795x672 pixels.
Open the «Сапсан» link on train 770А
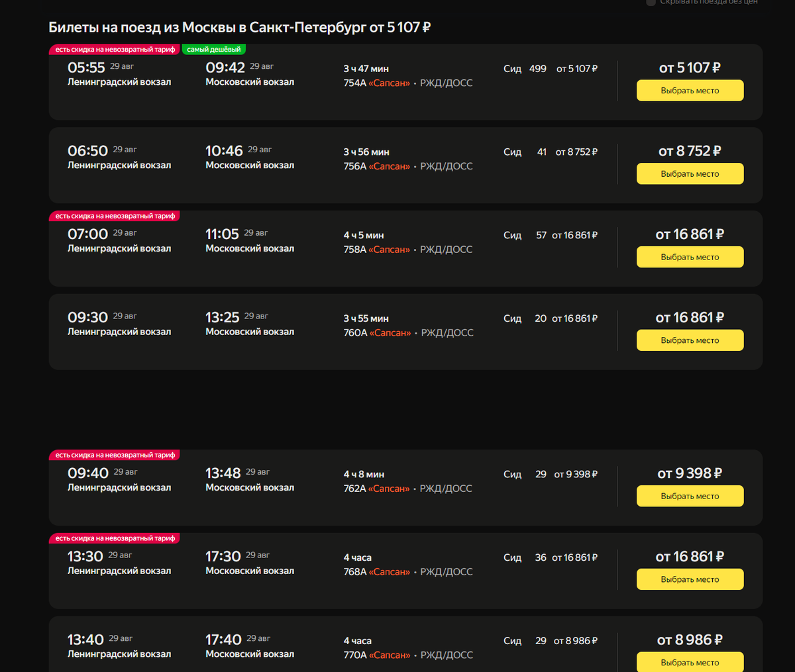(390, 655)
